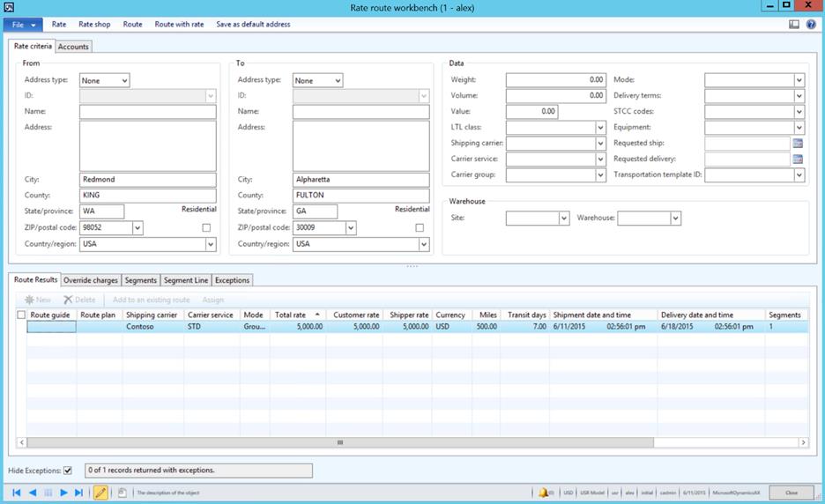Viewport: 825px width, 504px height.
Task: Go to previous record arrow
Action: point(33,493)
